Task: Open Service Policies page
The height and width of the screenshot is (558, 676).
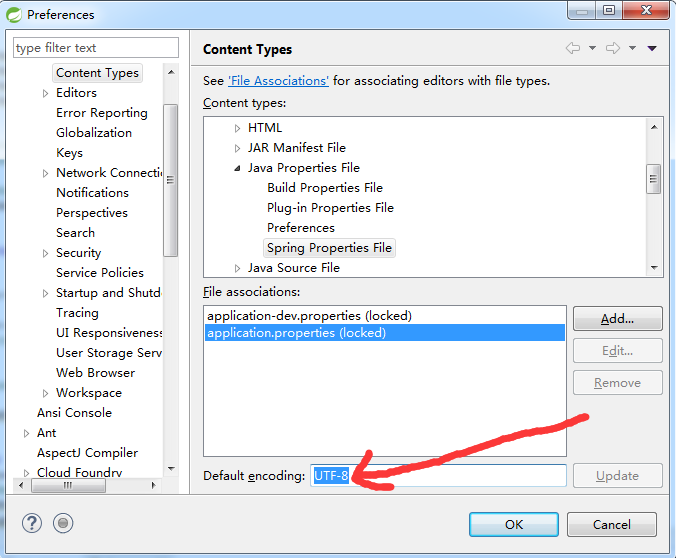Action: click(100, 273)
